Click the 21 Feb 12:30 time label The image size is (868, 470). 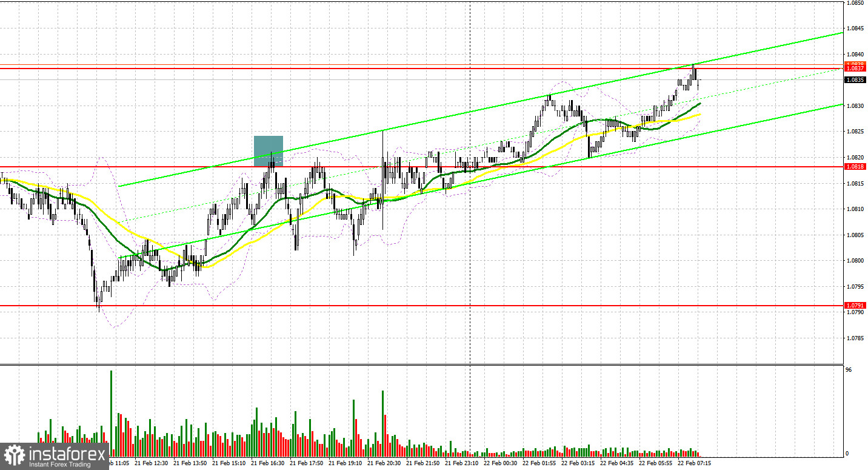(x=152, y=463)
